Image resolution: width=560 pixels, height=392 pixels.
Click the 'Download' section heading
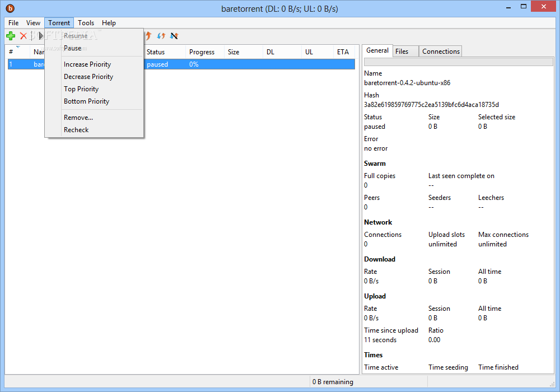pyautogui.click(x=380, y=259)
